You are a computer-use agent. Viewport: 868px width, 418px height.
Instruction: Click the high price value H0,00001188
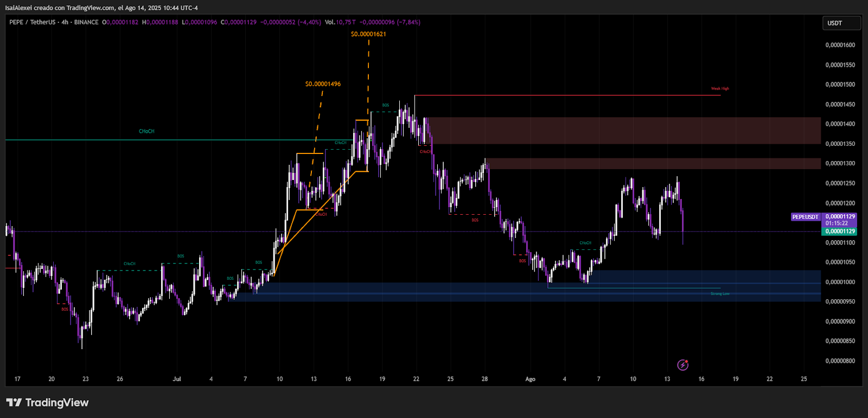pyautogui.click(x=160, y=22)
